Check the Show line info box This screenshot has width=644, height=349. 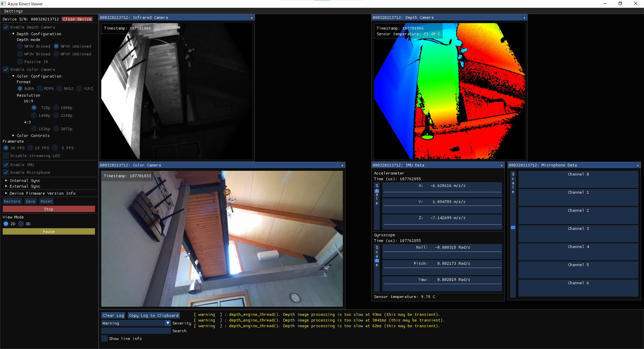click(x=105, y=339)
